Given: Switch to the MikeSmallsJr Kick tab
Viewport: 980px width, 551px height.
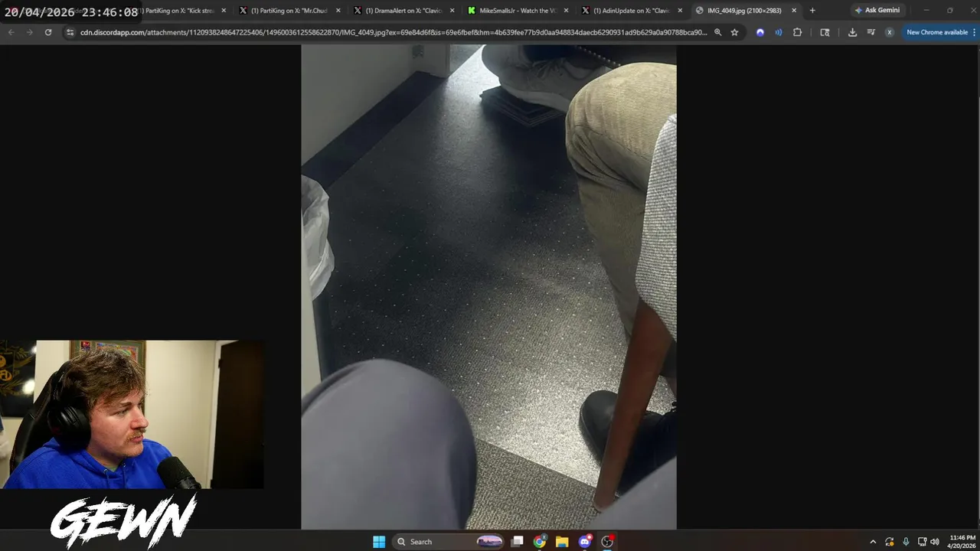Looking at the screenshot, I should (x=517, y=11).
